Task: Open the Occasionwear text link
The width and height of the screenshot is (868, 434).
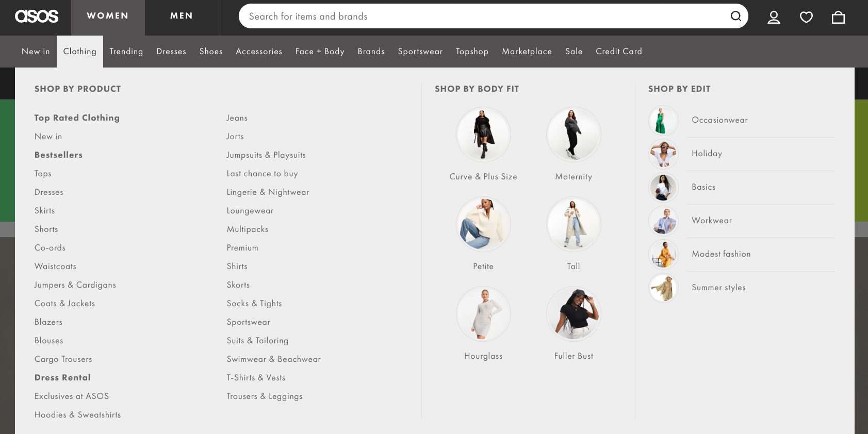Action: 720,120
